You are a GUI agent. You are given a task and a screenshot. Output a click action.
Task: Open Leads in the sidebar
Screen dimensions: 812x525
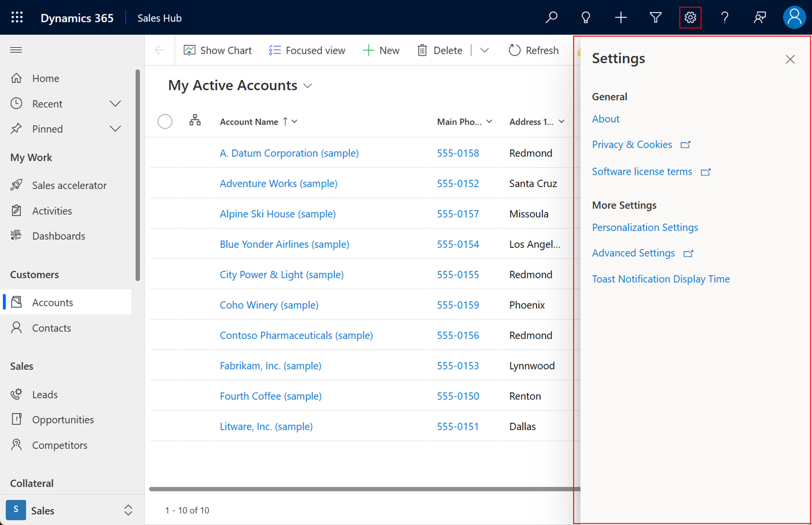pyautogui.click(x=65, y=395)
